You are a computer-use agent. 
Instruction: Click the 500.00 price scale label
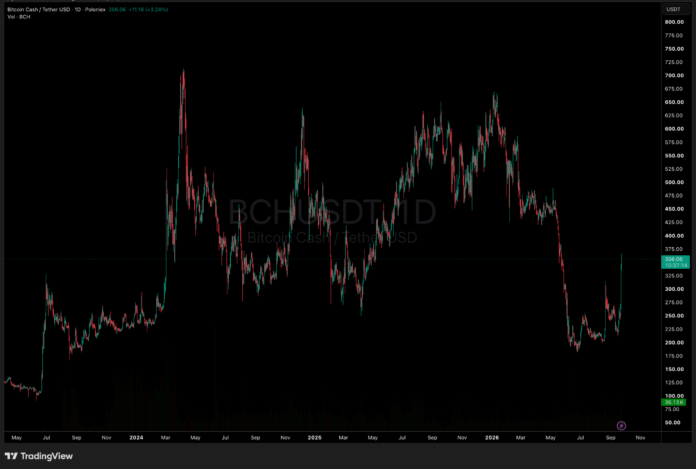coord(674,182)
